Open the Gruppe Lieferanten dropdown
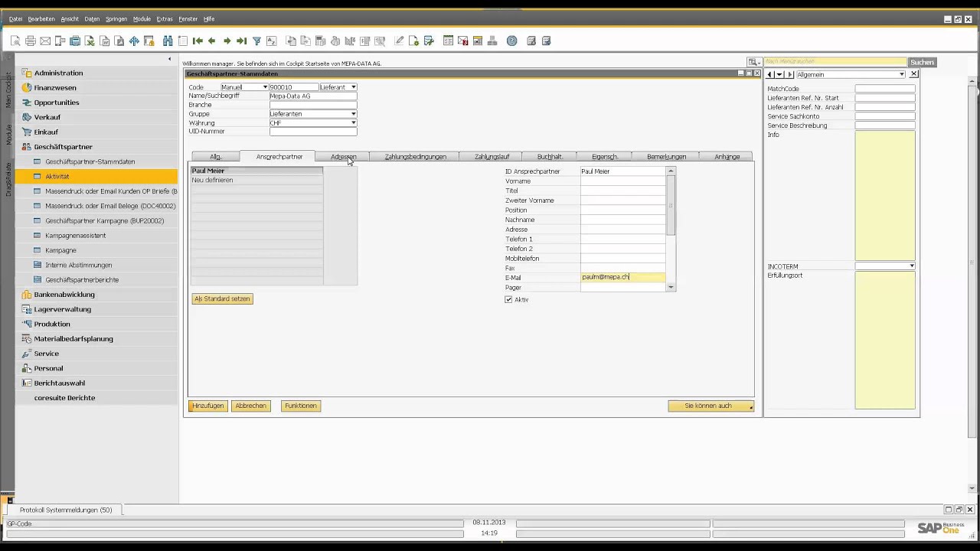This screenshot has width=980, height=551. 353,113
